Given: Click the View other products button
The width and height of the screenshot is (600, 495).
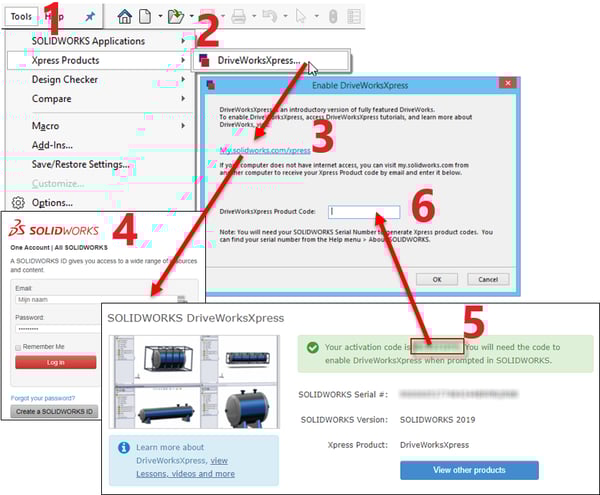Looking at the screenshot, I should pyautogui.click(x=470, y=470).
